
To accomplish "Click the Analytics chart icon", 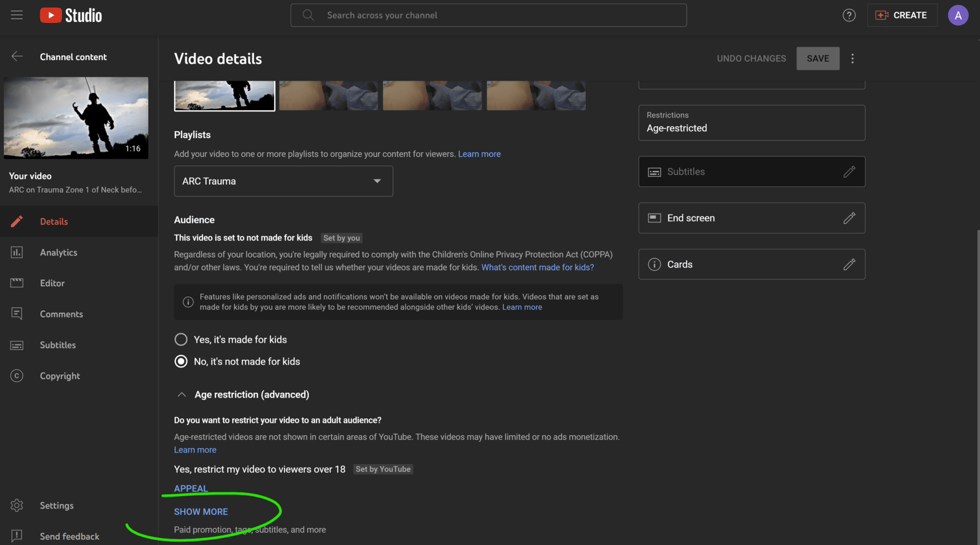I will [x=17, y=252].
